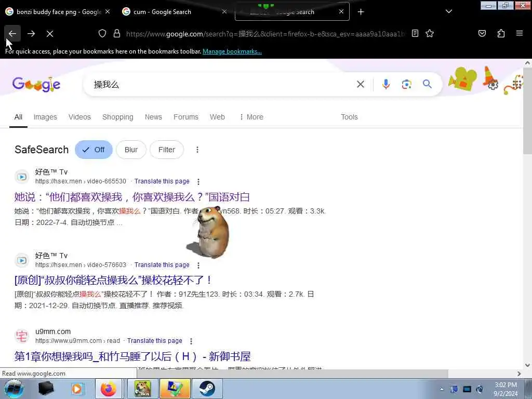The image size is (532, 399).
Task: Switch to the Videos results tab
Action: pyautogui.click(x=79, y=117)
